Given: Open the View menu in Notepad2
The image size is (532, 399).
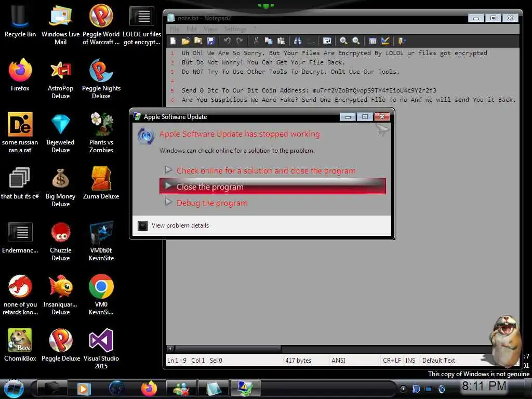Looking at the screenshot, I should click(x=211, y=29).
